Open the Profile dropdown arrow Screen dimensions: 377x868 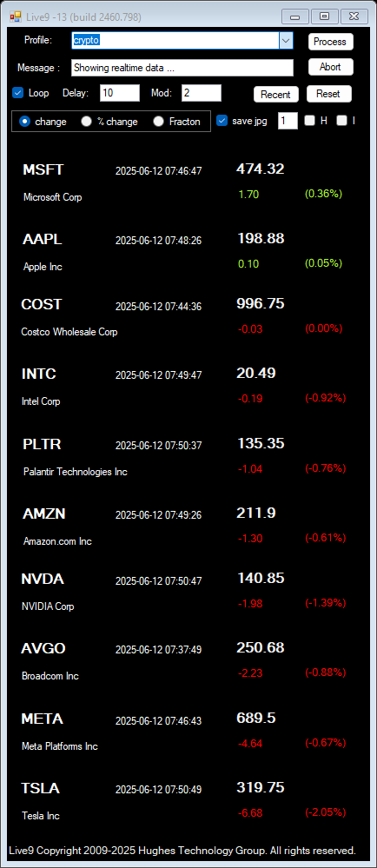click(x=286, y=41)
